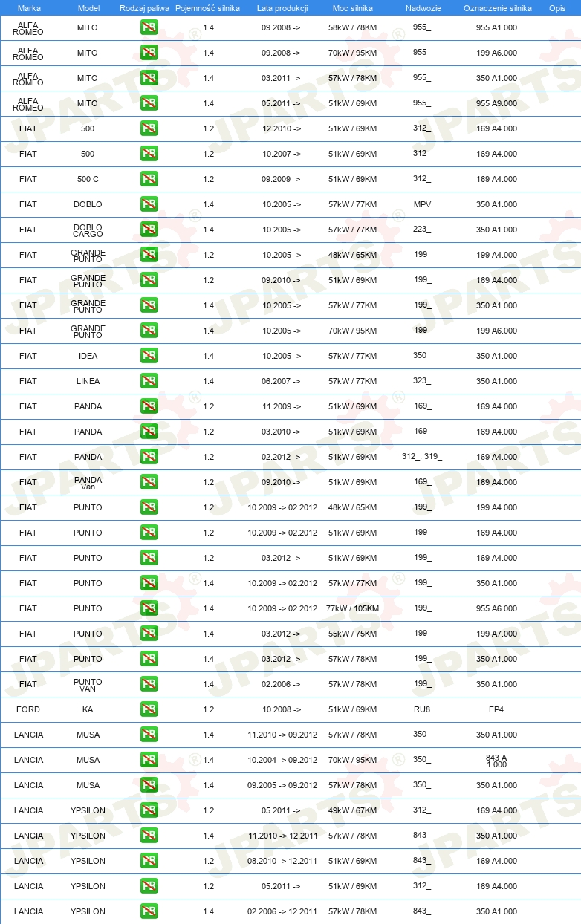The image size is (581, 924).
Task: Click the MPV body type cell
Action: click(422, 204)
